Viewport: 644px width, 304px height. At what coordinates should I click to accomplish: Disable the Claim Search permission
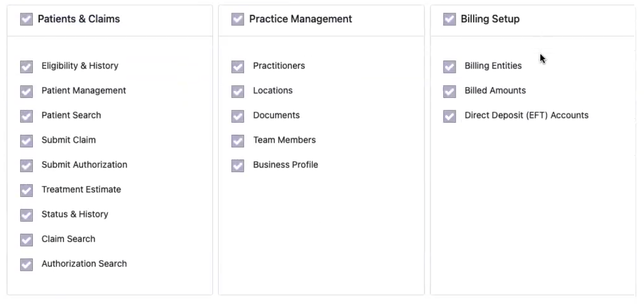pyautogui.click(x=26, y=240)
